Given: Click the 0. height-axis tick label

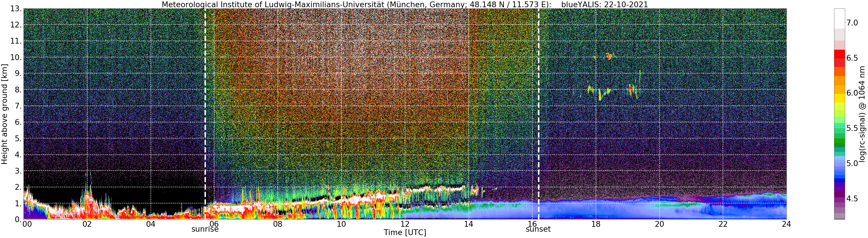Looking at the screenshot, I should tap(19, 219).
